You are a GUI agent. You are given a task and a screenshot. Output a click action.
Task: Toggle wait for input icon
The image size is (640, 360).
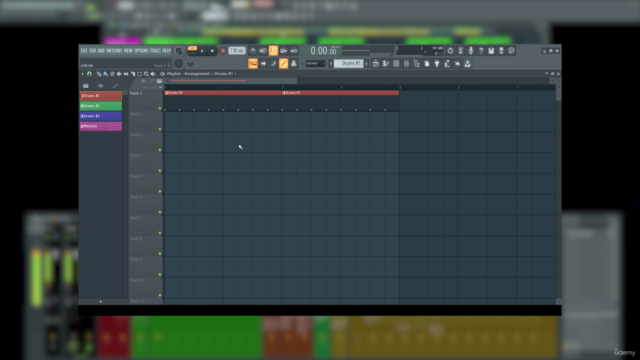coord(263,51)
